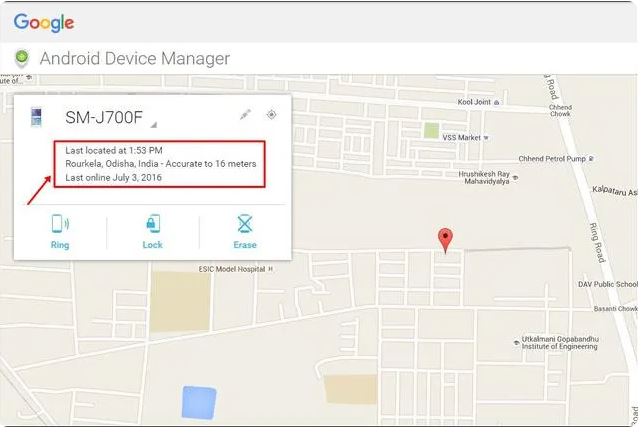Click the VSS Market map label
This screenshot has height=434, width=641.
click(x=461, y=138)
